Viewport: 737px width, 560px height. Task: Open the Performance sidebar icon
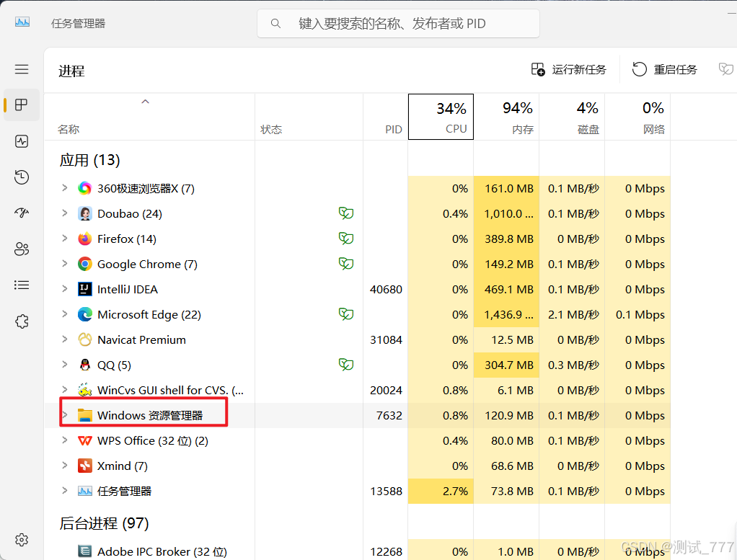coord(22,141)
